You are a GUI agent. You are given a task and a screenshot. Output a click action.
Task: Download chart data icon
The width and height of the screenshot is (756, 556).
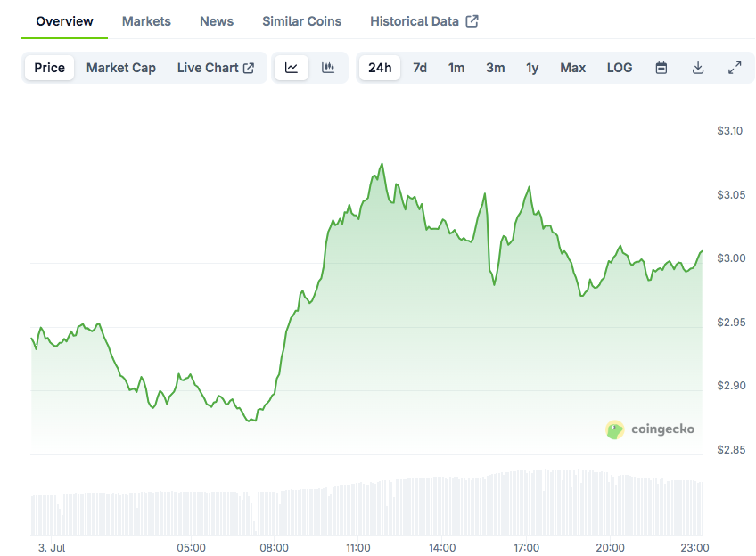point(698,68)
